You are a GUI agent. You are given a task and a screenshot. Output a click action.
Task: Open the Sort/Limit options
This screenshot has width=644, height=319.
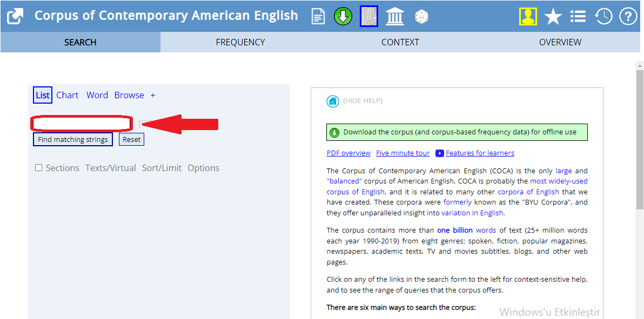pyautogui.click(x=162, y=168)
